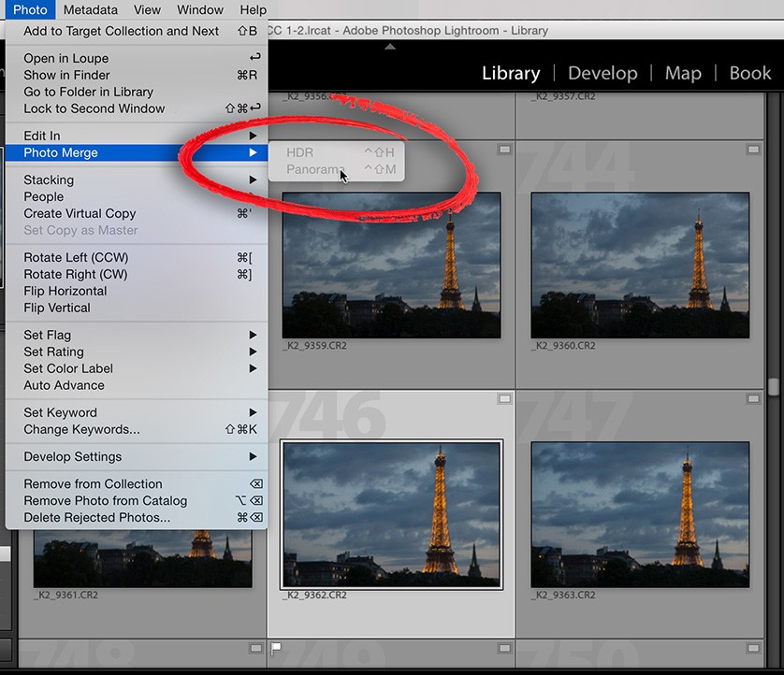Click the top-left badge on cell 744
784x675 pixels.
click(504, 148)
